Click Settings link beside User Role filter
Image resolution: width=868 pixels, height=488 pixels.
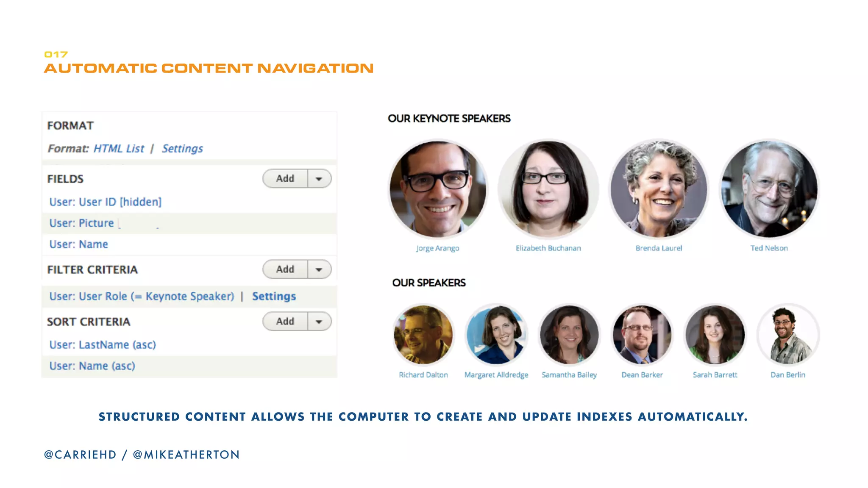pyautogui.click(x=274, y=297)
